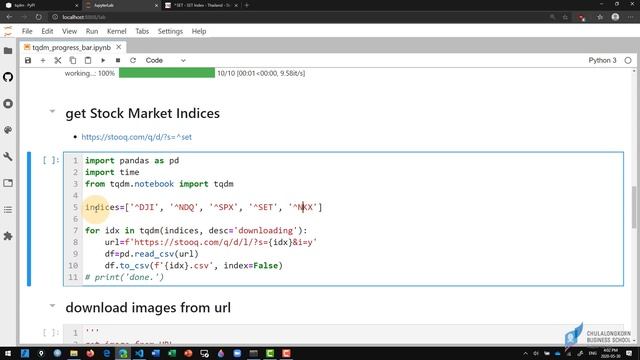Open the Kernel menu

click(117, 31)
